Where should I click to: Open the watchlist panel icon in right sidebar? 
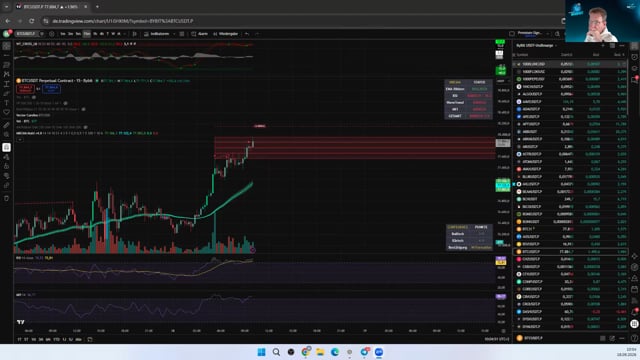point(634,46)
